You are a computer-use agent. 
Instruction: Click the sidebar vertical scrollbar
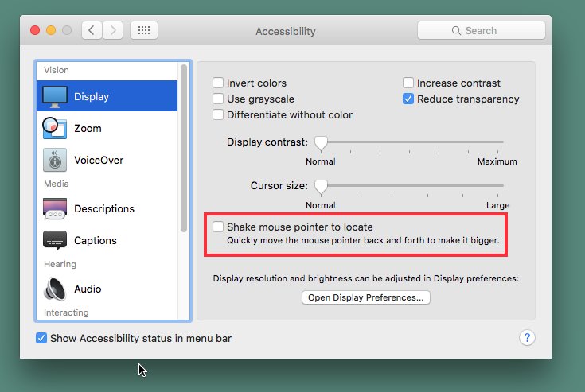coord(184,149)
